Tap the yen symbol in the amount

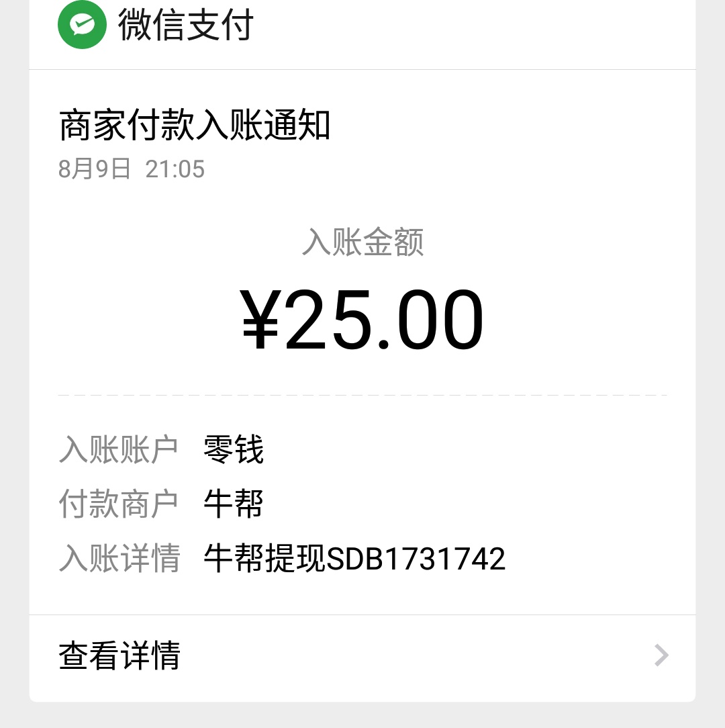(260, 319)
